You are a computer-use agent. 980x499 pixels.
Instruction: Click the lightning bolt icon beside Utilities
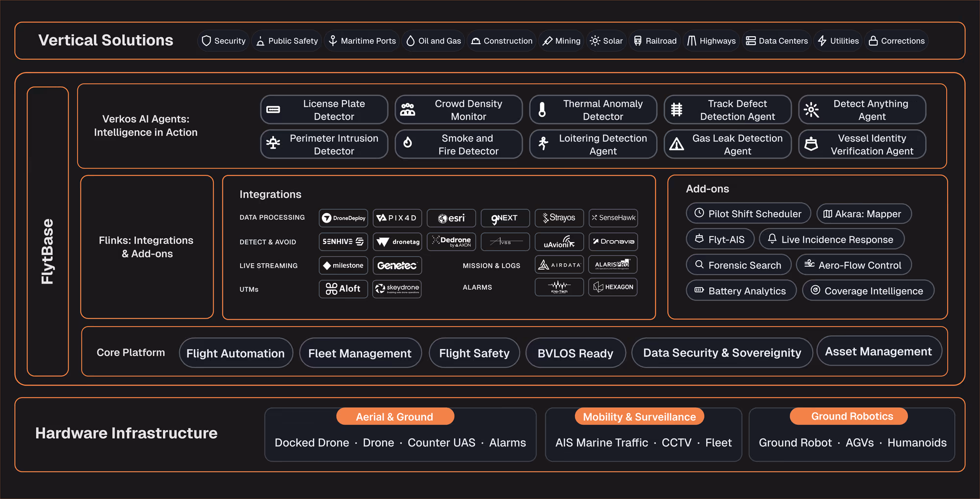click(x=822, y=41)
